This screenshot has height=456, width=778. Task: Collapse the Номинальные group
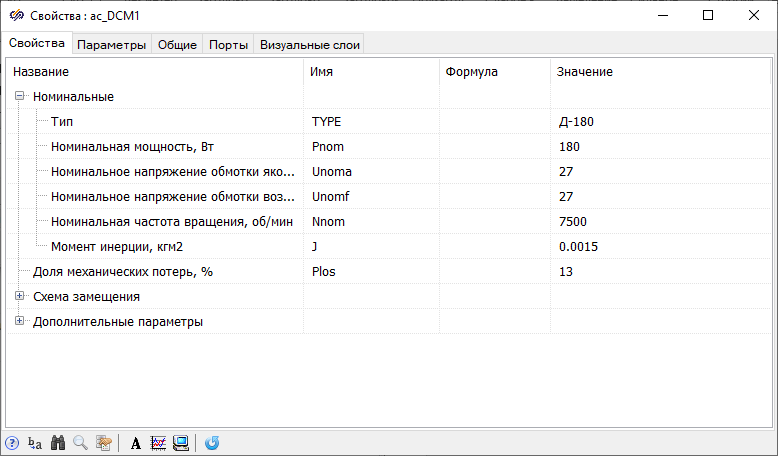(x=19, y=97)
